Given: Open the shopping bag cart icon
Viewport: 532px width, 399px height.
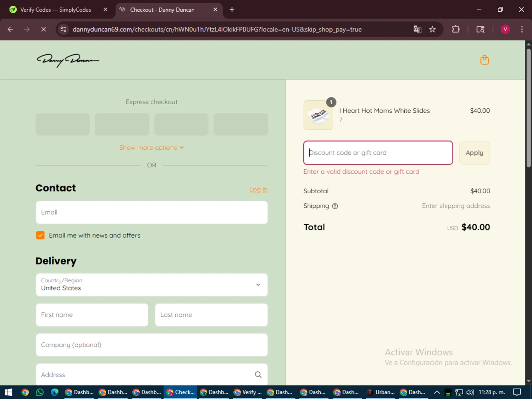Looking at the screenshot, I should [484, 60].
